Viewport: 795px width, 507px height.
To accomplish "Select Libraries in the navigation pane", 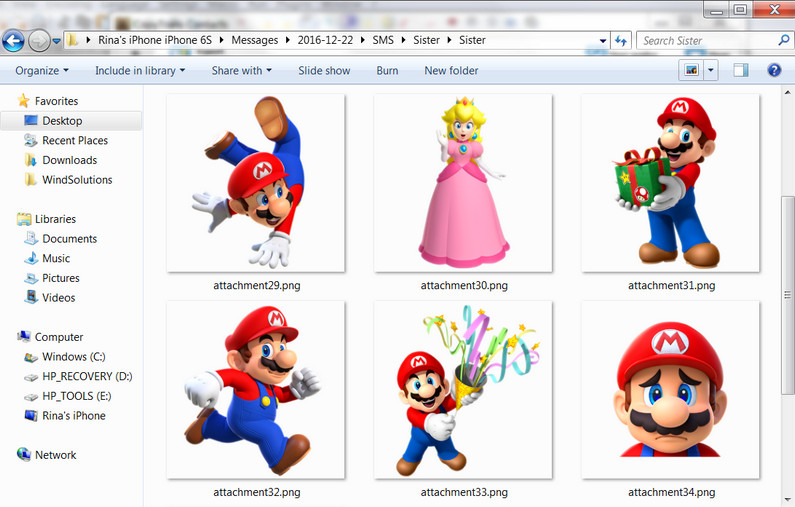I will [55, 219].
